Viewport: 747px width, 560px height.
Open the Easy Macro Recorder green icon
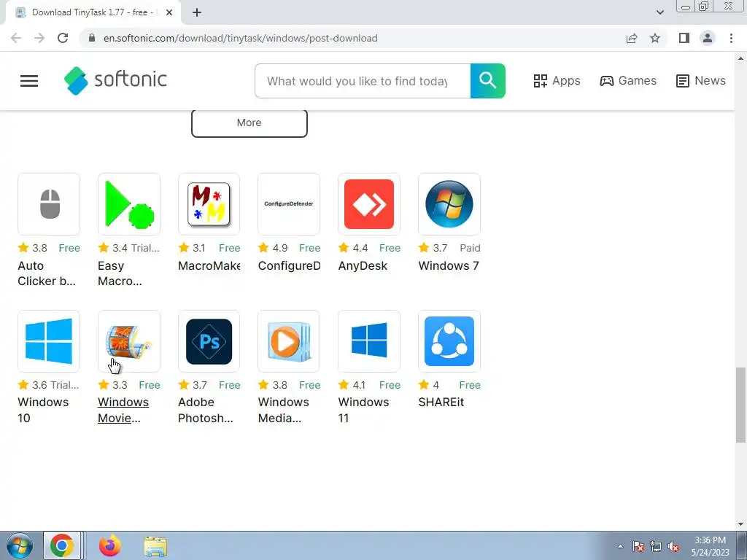(x=129, y=204)
